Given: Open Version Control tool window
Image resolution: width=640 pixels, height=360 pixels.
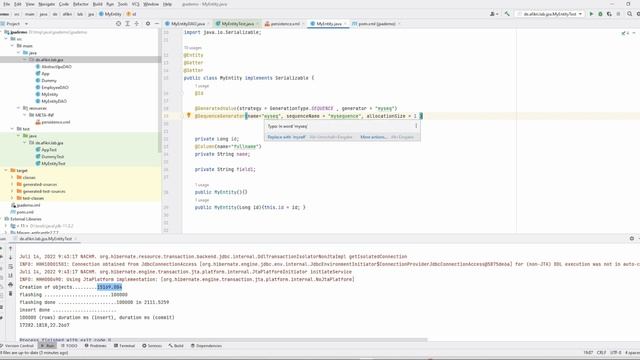Looking at the screenshot, I should tap(17, 346).
